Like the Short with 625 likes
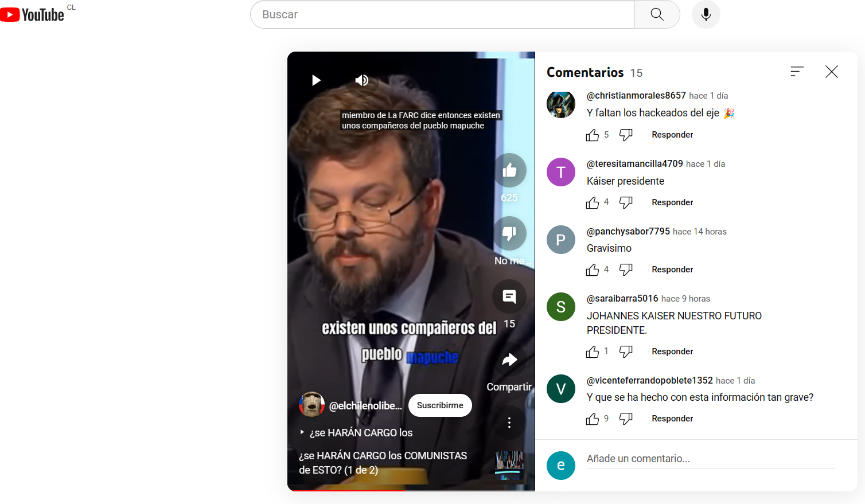 [x=510, y=170]
